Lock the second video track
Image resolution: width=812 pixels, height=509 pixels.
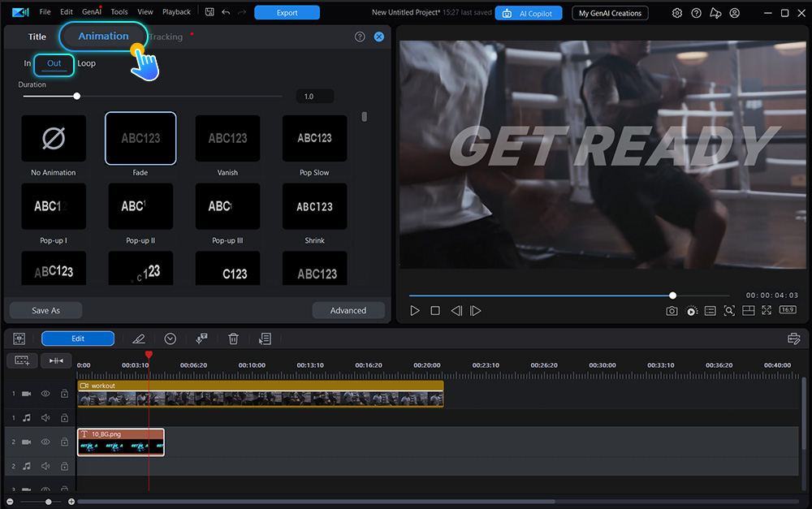(x=63, y=442)
